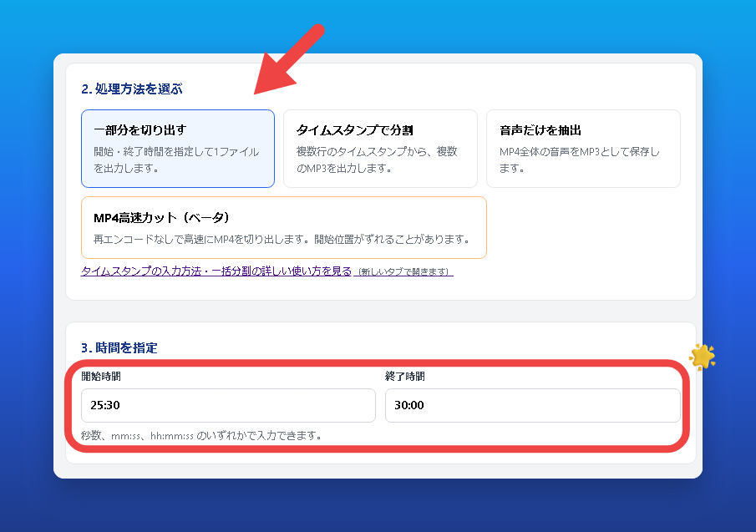Click the 3. 時間を指定 heading

click(119, 348)
